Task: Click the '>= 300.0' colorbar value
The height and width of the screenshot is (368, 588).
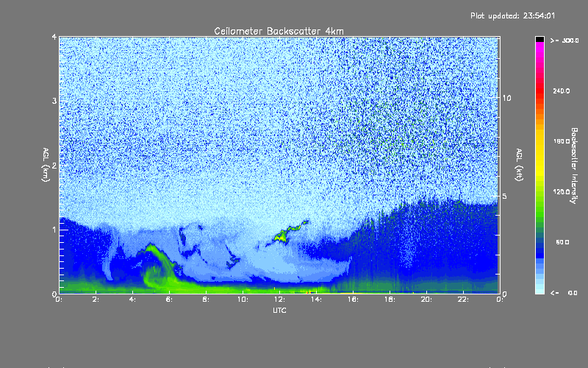Action: point(564,40)
